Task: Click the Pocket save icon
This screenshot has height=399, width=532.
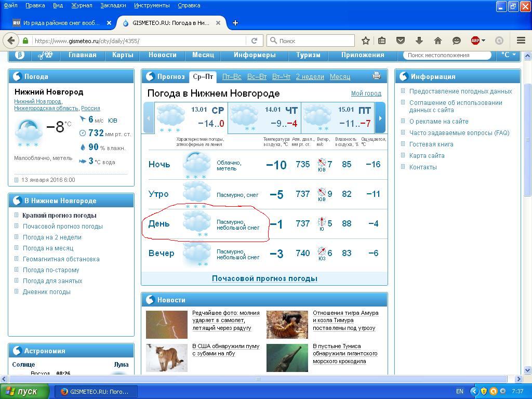Action: 401,41
